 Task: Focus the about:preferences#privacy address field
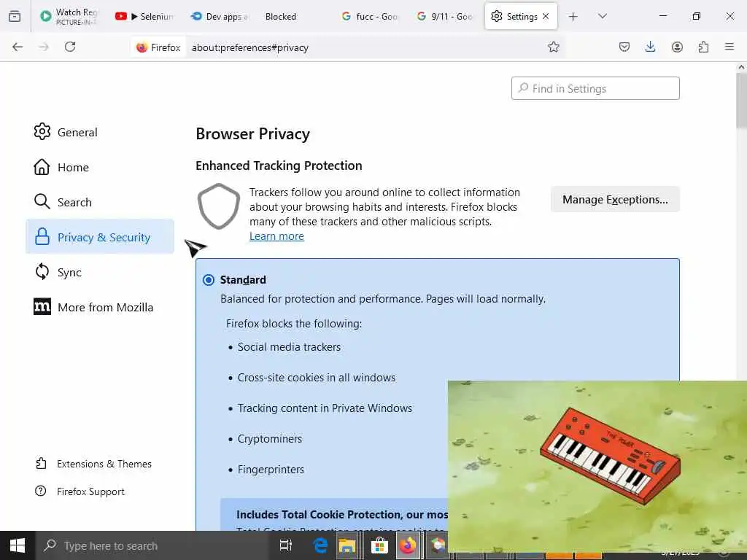coord(250,47)
